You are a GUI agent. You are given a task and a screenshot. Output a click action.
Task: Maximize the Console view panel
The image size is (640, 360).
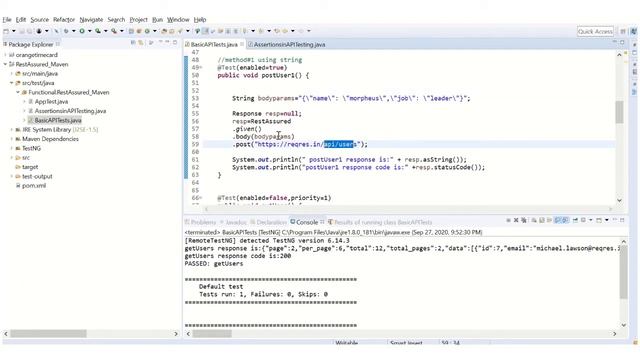click(622, 220)
